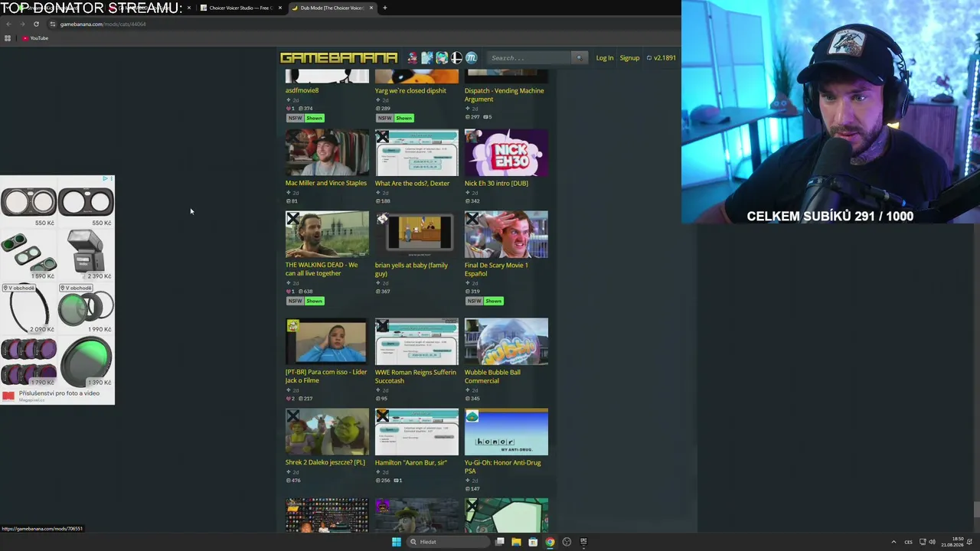The height and width of the screenshot is (551, 980).
Task: Click the GameBanana logo
Action: pos(338,58)
